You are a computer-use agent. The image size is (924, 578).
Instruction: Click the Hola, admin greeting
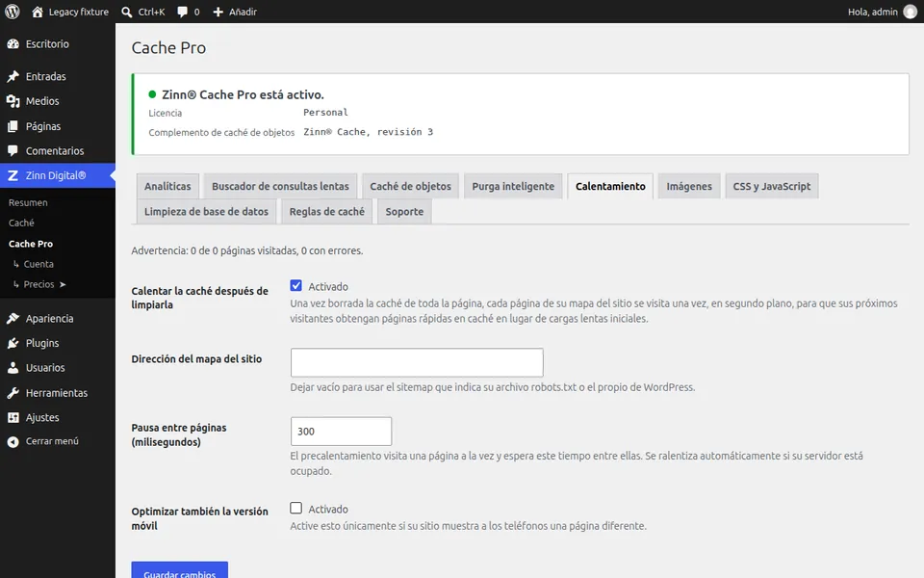tap(873, 12)
